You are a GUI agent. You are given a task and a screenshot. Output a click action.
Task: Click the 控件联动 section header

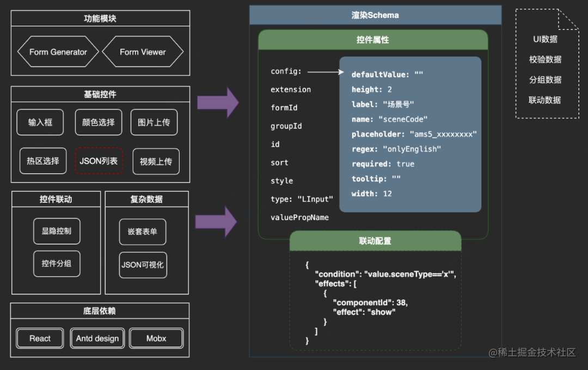56,199
